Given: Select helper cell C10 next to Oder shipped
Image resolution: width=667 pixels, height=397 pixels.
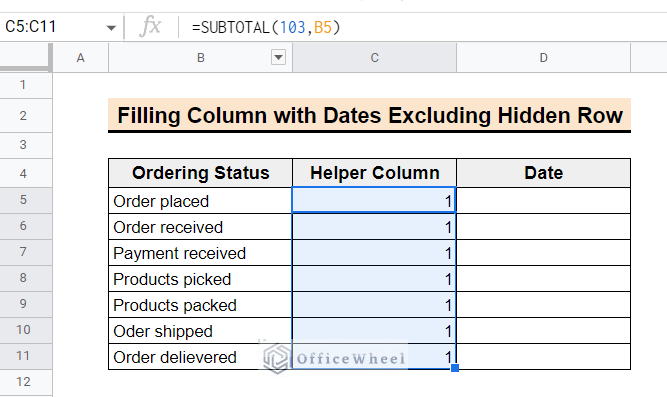Looking at the screenshot, I should coord(374,330).
